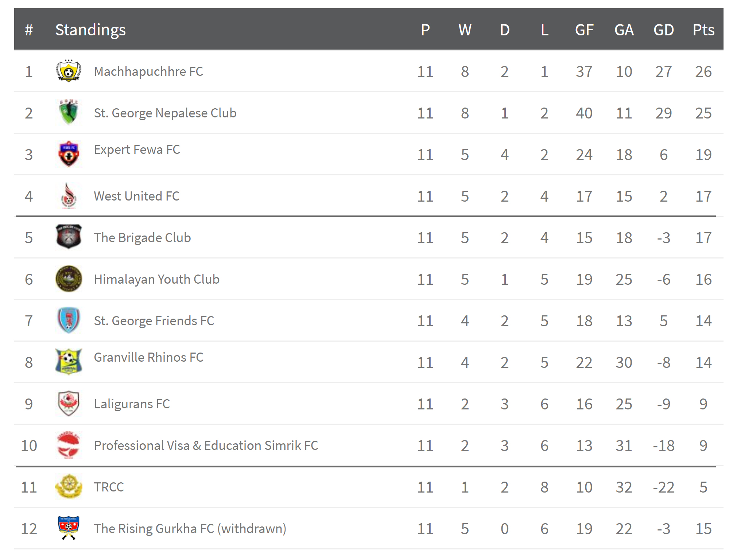Click the West United FC flame logo
The height and width of the screenshot is (560, 733).
[x=69, y=196]
